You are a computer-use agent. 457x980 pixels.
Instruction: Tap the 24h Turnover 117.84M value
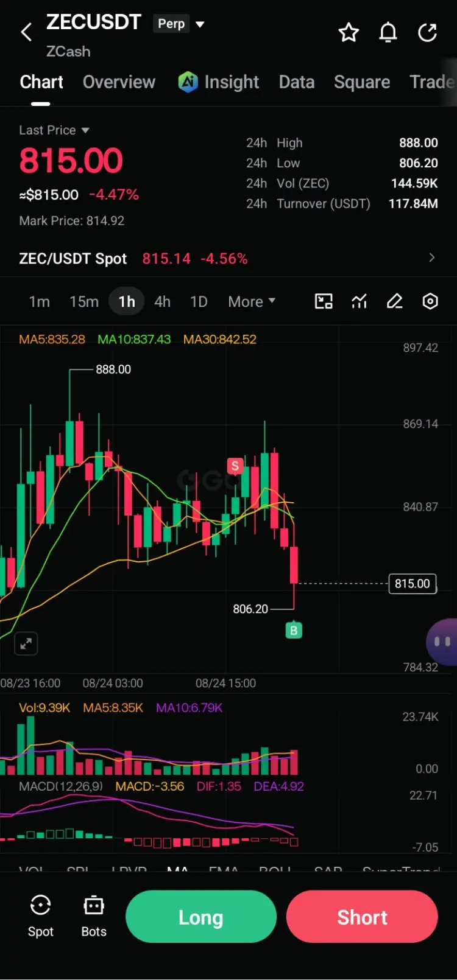(x=413, y=203)
